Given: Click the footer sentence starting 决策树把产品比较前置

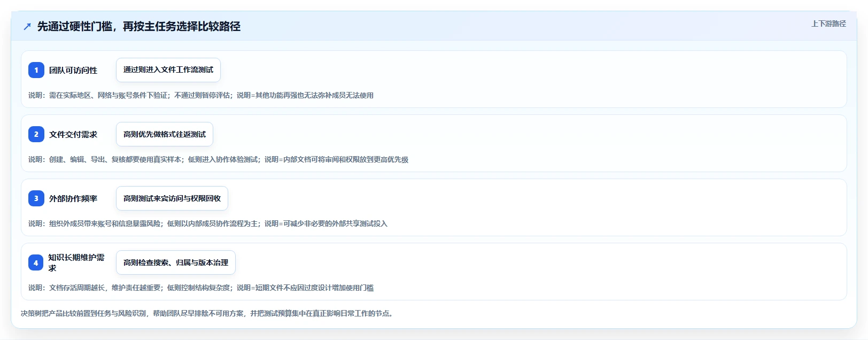Looking at the screenshot, I should (x=208, y=313).
